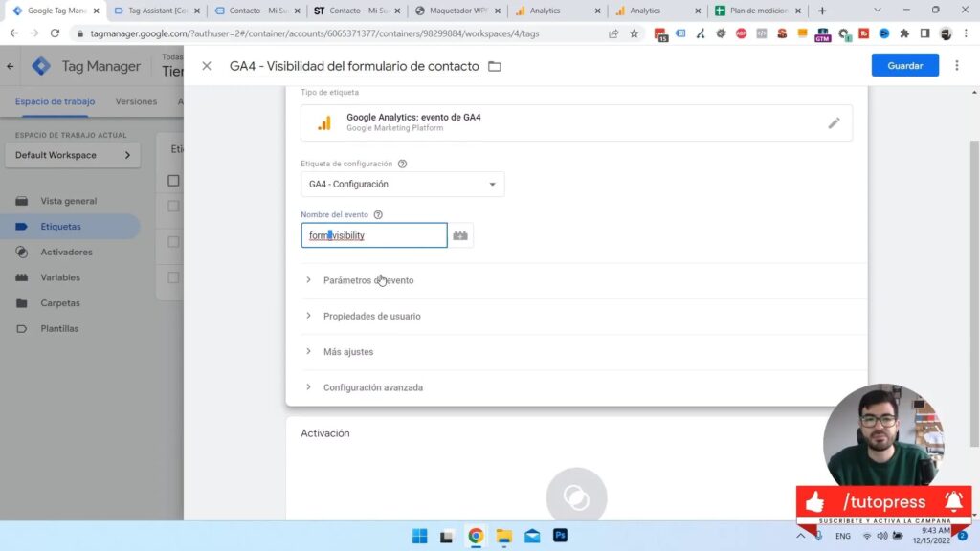
Task: Open the GA4 - Configuración dropdown
Action: coord(403,185)
